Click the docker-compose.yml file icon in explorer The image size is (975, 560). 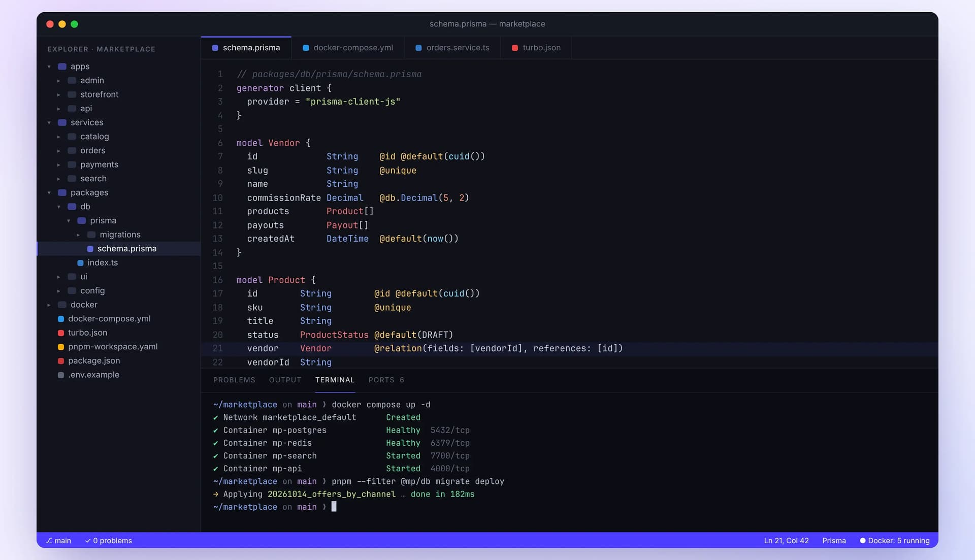pyautogui.click(x=61, y=319)
